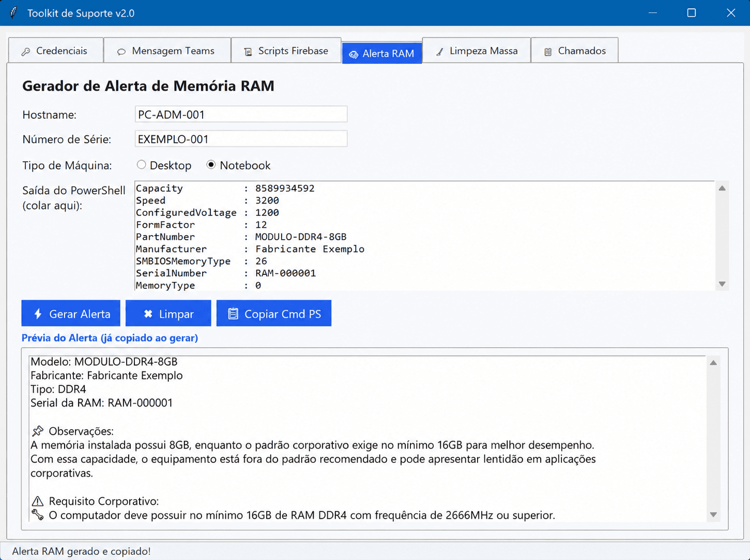Click the pushpin icon beside Observações

click(38, 431)
